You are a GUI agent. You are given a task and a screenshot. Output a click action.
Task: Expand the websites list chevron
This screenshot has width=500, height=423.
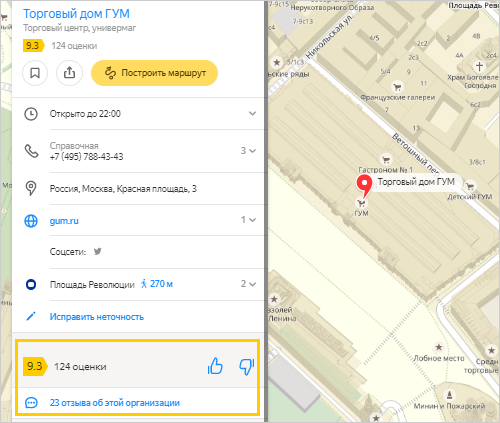[x=249, y=220]
